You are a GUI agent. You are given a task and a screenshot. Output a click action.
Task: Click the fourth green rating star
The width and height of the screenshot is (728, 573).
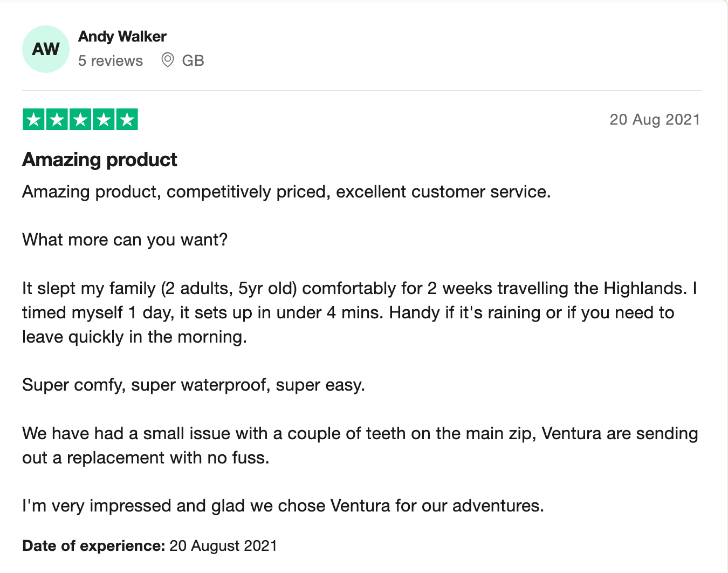104,120
